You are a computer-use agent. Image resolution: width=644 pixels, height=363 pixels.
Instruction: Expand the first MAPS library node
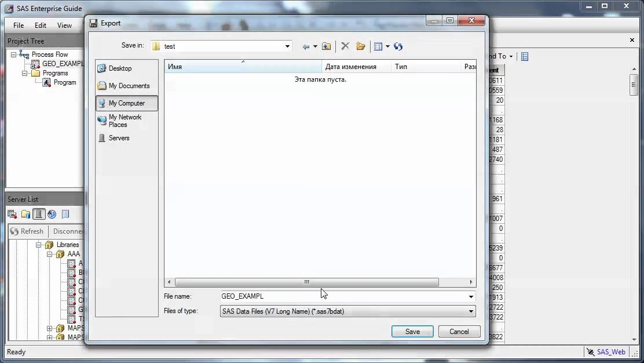click(x=49, y=328)
